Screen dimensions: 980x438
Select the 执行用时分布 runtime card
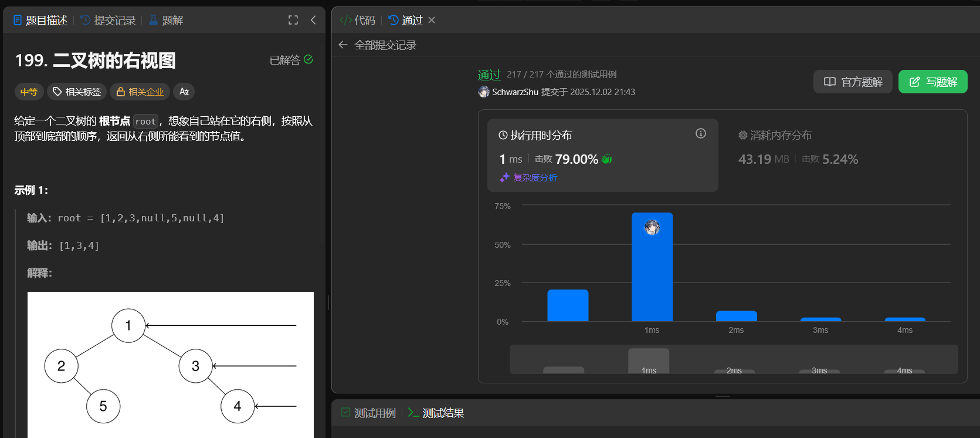point(602,155)
